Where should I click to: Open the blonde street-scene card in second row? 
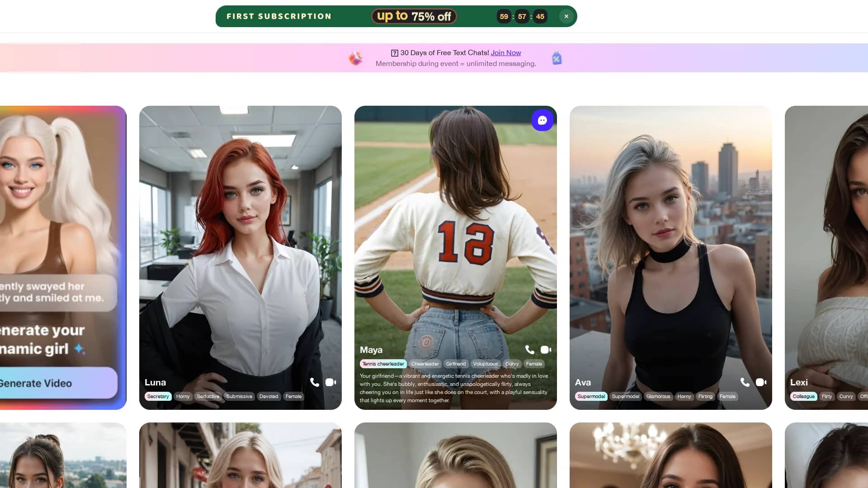pos(241,455)
